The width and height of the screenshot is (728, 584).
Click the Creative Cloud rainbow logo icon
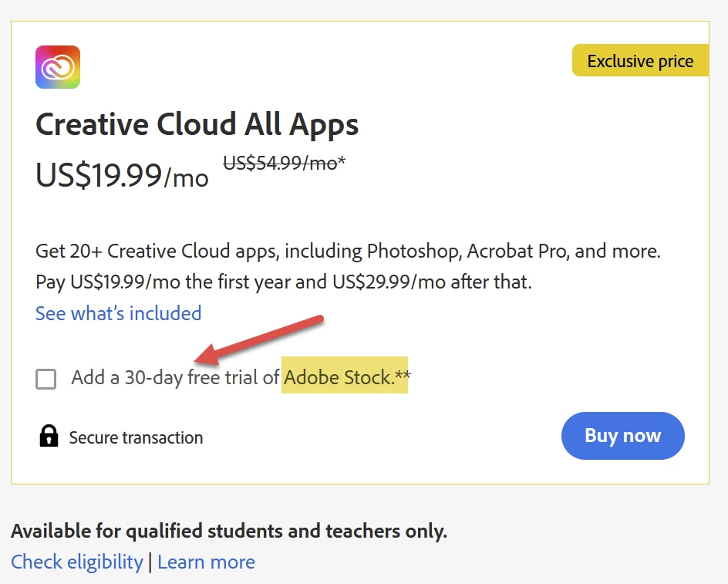click(x=58, y=67)
